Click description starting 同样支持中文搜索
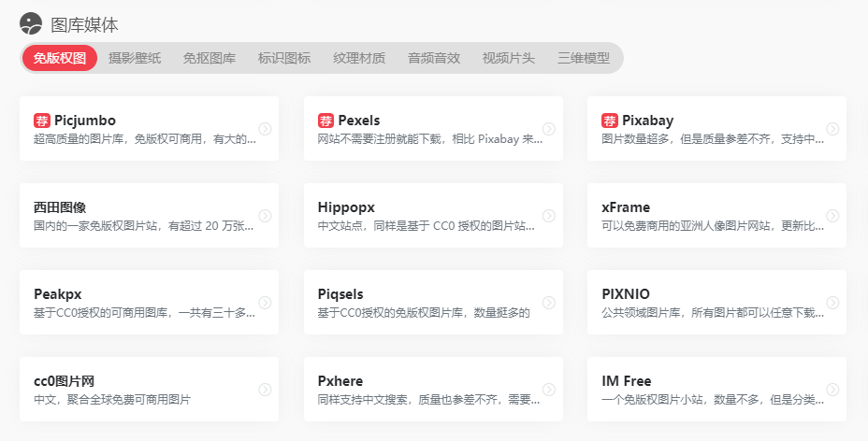 (428, 400)
